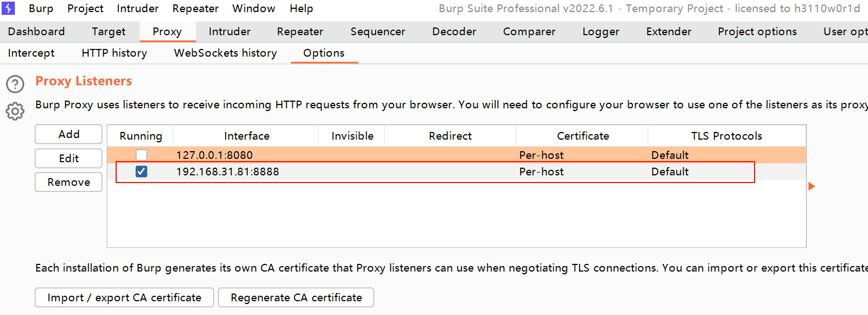
Task: Open the Help menu
Action: 302,8
